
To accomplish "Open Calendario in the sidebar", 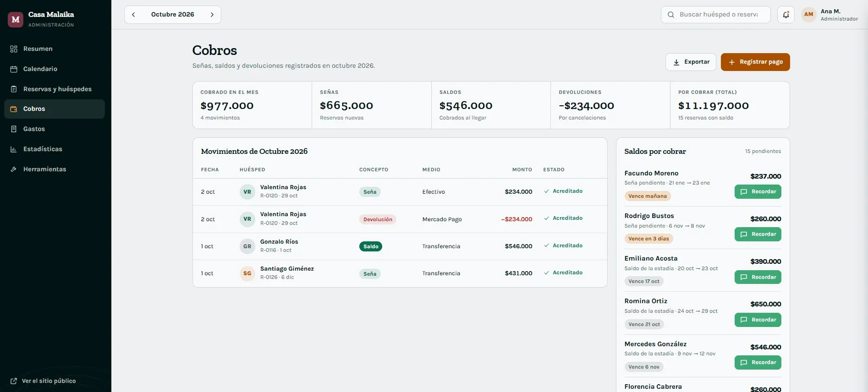I will point(55,69).
